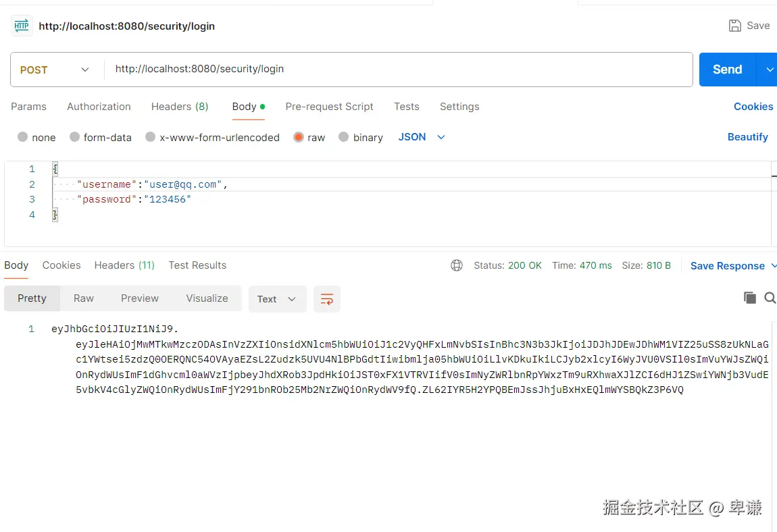Click line number 1 in response body
Viewport: 777px width, 532px height.
click(31, 329)
